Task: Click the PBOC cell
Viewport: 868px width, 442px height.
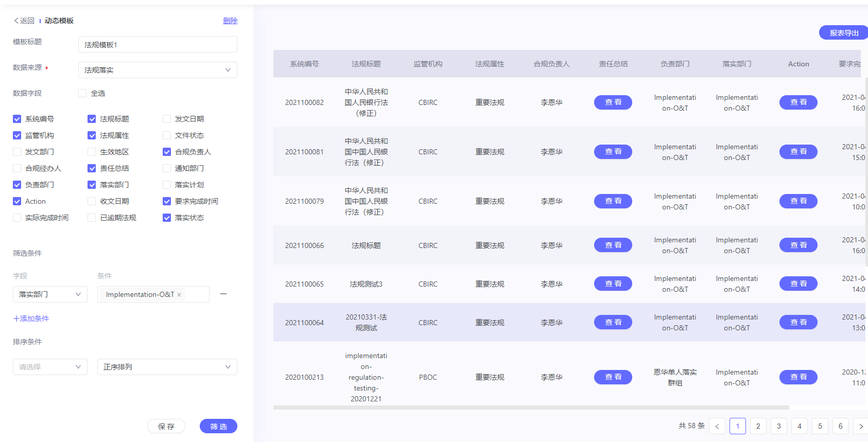Action: [x=428, y=377]
